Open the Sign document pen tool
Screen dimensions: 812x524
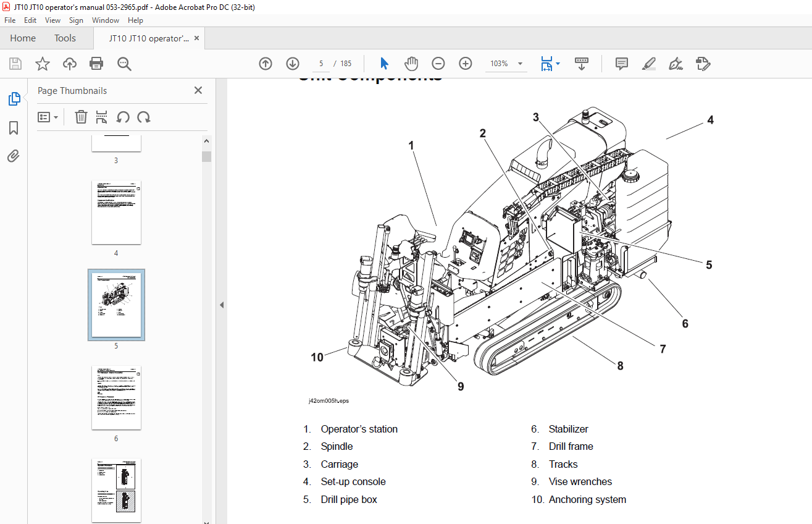(x=676, y=64)
